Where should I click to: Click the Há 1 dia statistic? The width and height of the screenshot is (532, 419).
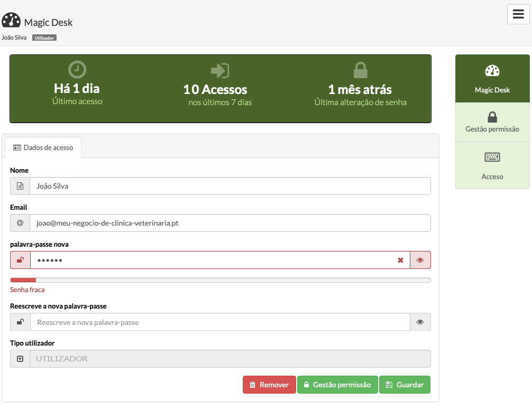[77, 88]
